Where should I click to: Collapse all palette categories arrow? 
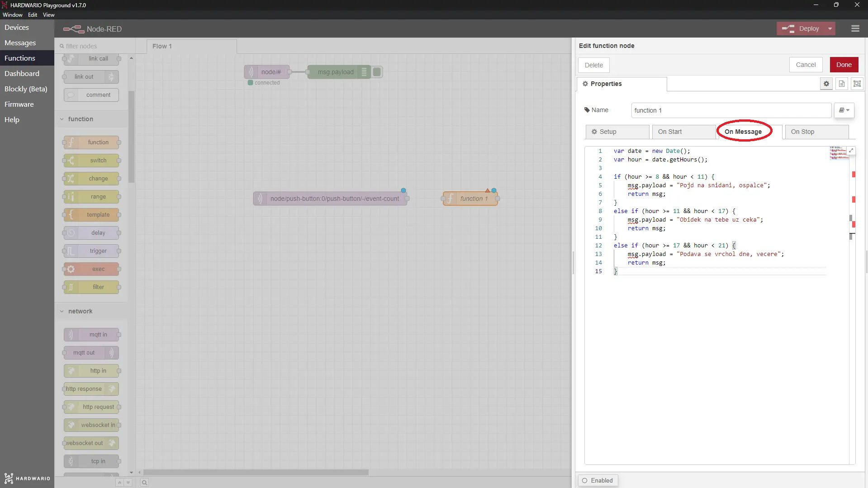119,483
